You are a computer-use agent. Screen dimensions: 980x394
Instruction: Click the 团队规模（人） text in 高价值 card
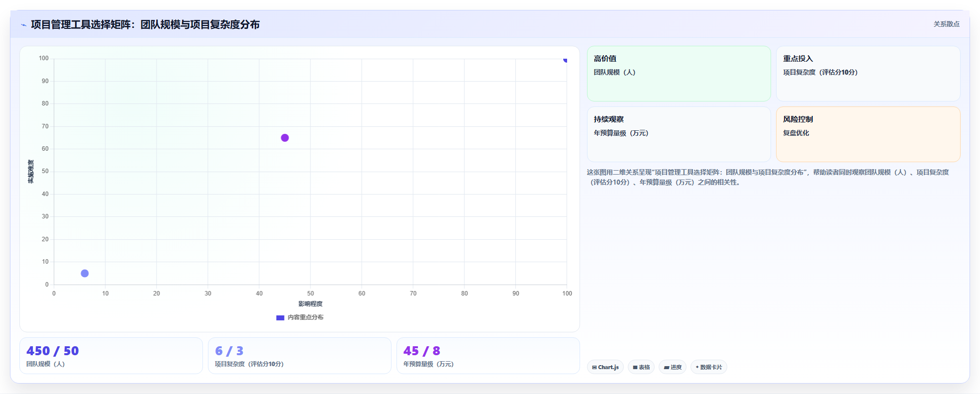[614, 72]
